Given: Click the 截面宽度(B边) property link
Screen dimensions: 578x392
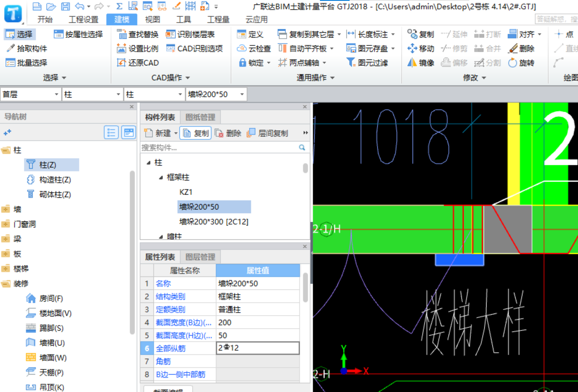Looking at the screenshot, I should (183, 322).
